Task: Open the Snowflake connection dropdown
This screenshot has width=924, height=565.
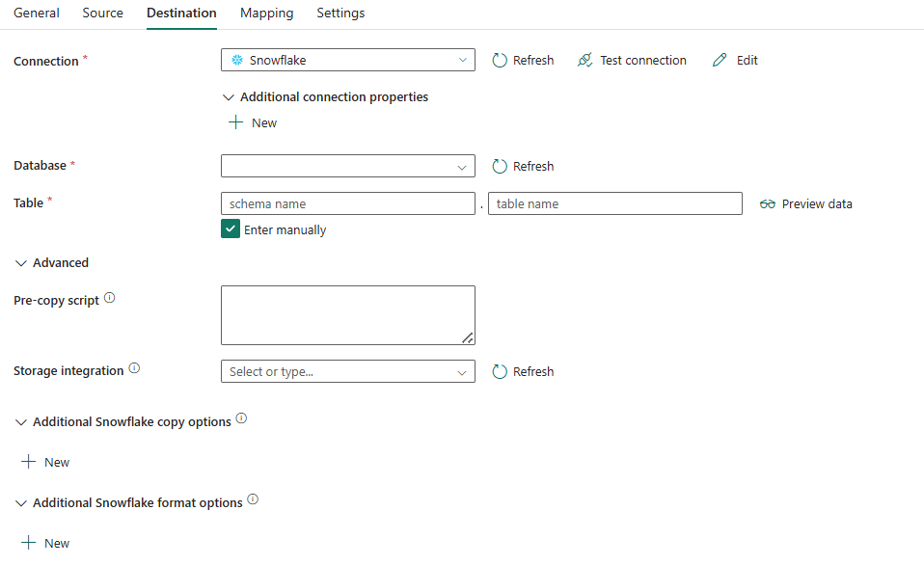Action: coord(347,61)
